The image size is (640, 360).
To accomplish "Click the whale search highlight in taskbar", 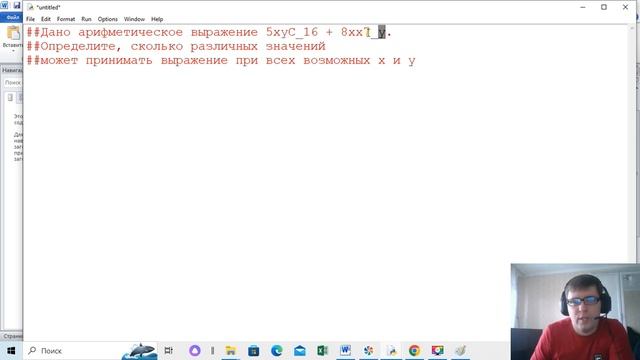I will pos(140,351).
